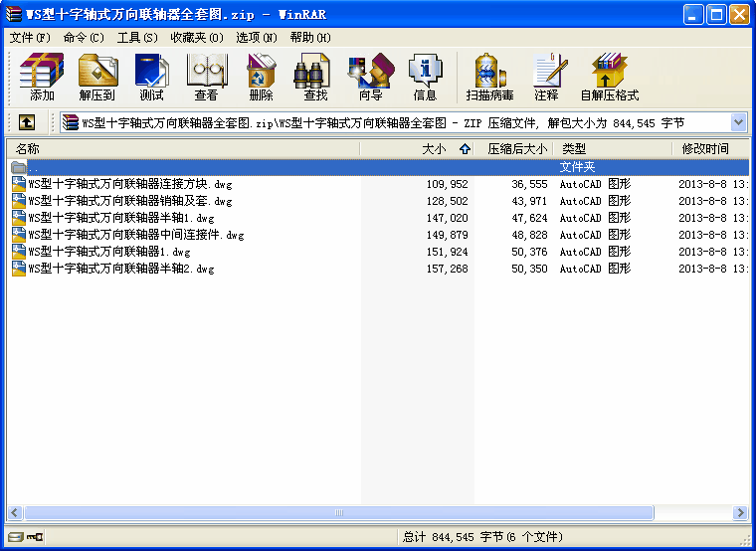Select file WS型十字轴式万向联轴器1.dwg
This screenshot has width=756, height=551.
click(108, 252)
